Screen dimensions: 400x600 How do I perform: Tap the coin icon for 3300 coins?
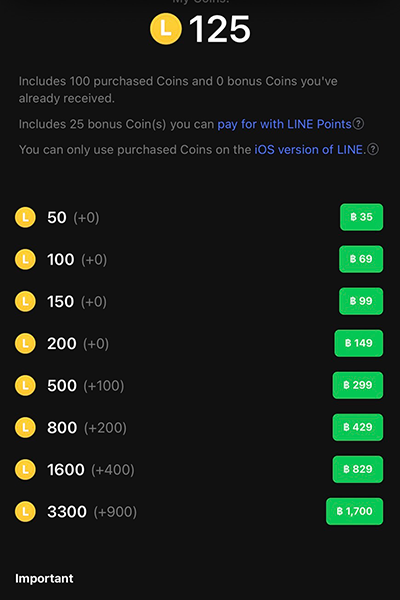[25, 512]
